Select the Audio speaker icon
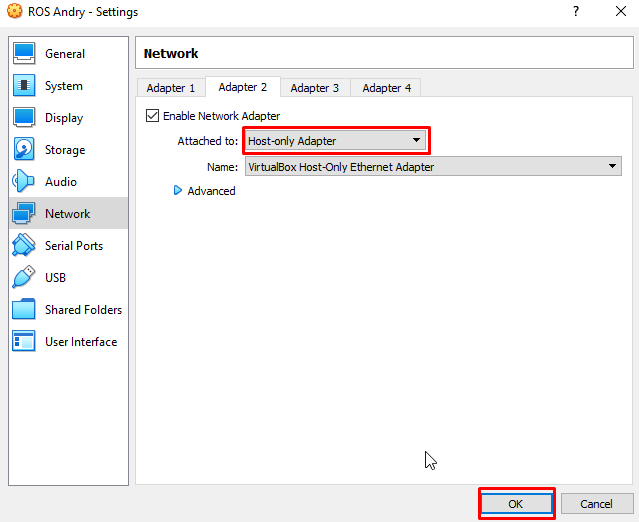 tap(24, 182)
